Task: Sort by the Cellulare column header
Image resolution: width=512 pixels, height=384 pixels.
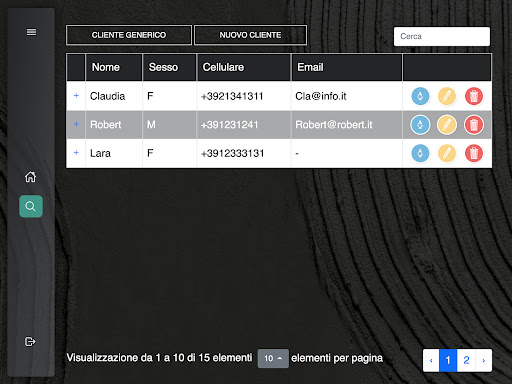Action: (244, 67)
